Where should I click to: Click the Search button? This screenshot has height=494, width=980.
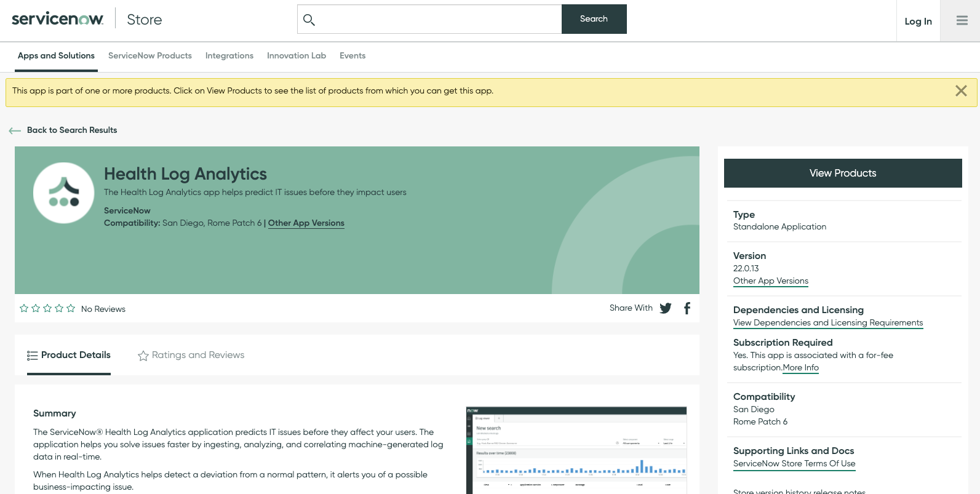pyautogui.click(x=594, y=19)
